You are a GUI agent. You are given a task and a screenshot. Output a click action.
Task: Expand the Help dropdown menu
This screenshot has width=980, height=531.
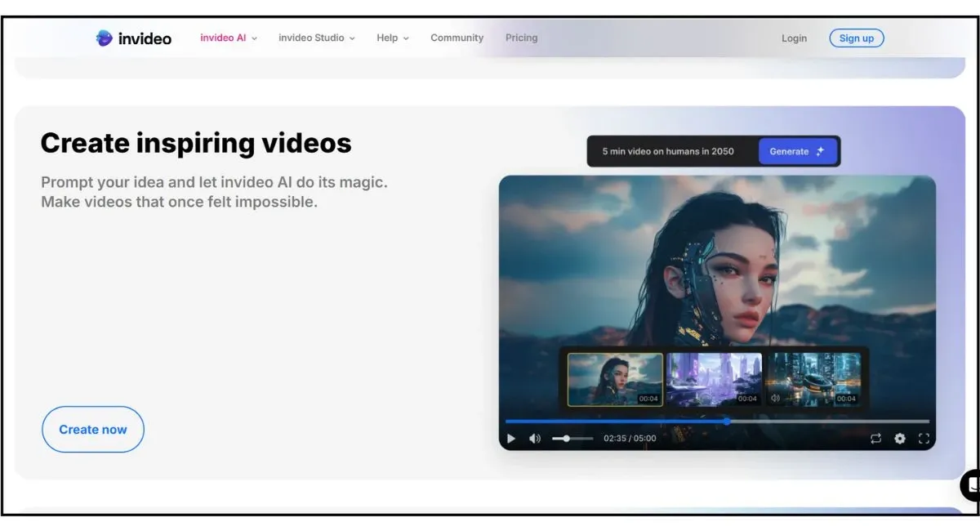pos(393,38)
